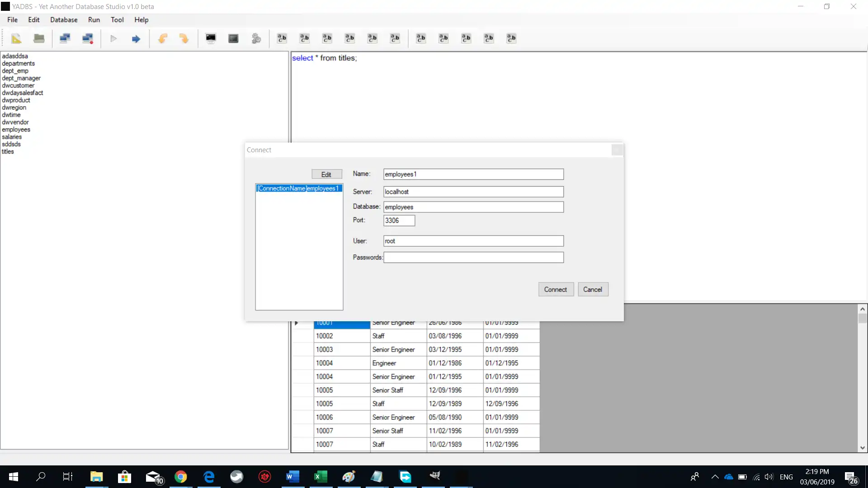868x488 pixels.
Task: Open the Help menu
Action: 142,20
